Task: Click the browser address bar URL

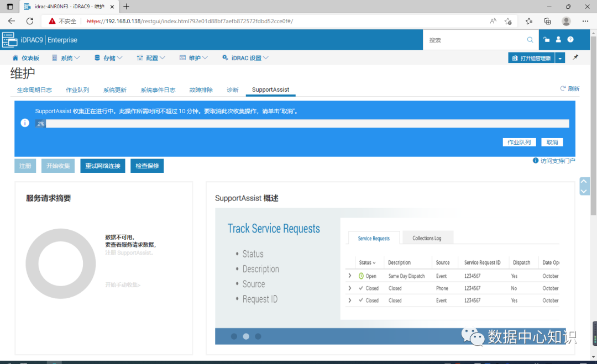Action: point(190,22)
